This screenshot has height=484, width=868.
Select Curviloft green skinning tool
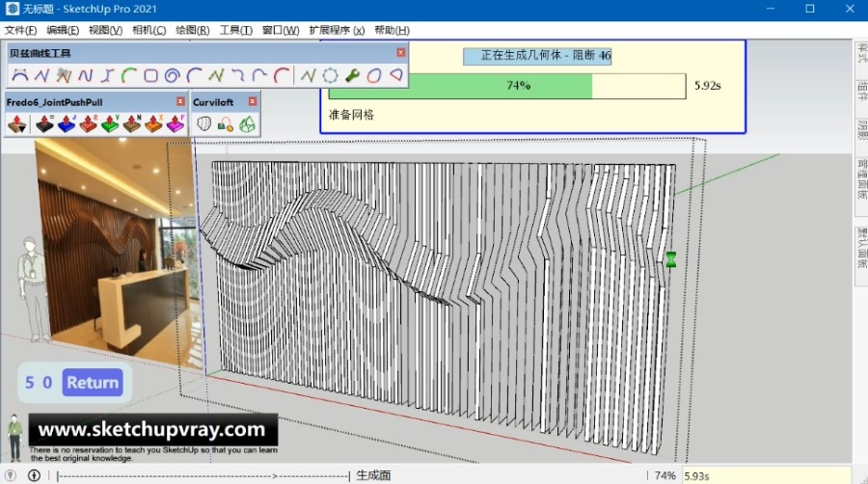(x=247, y=124)
